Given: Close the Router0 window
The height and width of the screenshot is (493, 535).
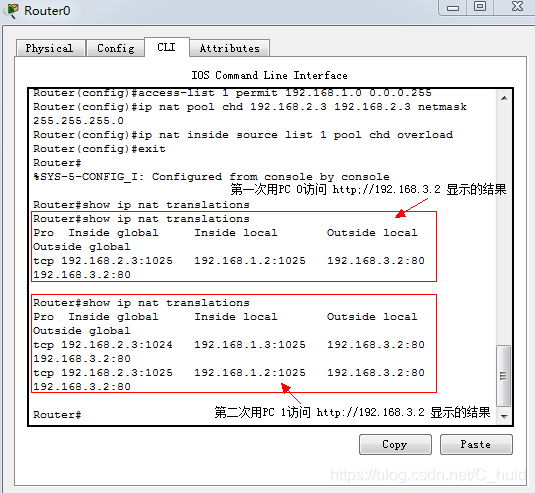Looking at the screenshot, I should point(517,7).
